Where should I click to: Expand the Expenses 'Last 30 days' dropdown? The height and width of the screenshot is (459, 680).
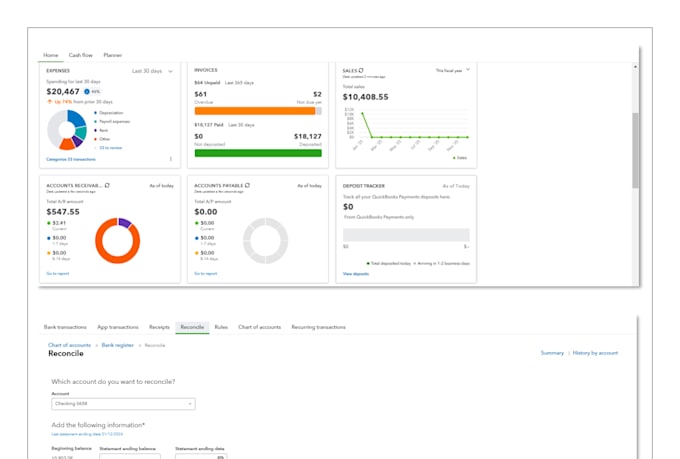pos(152,71)
